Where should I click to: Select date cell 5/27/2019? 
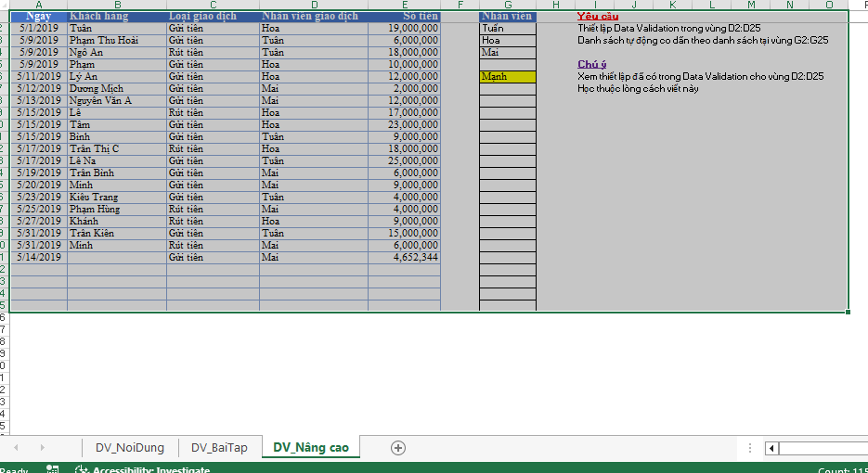coord(39,222)
